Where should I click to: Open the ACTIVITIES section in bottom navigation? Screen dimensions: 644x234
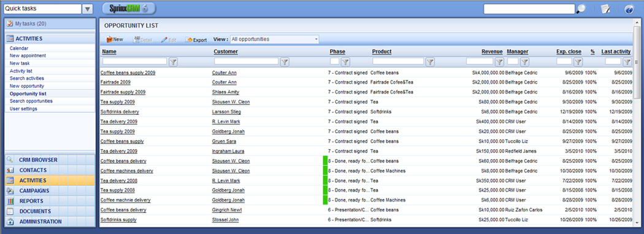[x=50, y=181]
